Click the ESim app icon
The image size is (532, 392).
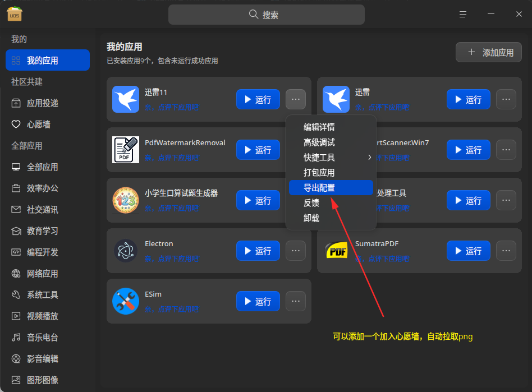pyautogui.click(x=126, y=301)
